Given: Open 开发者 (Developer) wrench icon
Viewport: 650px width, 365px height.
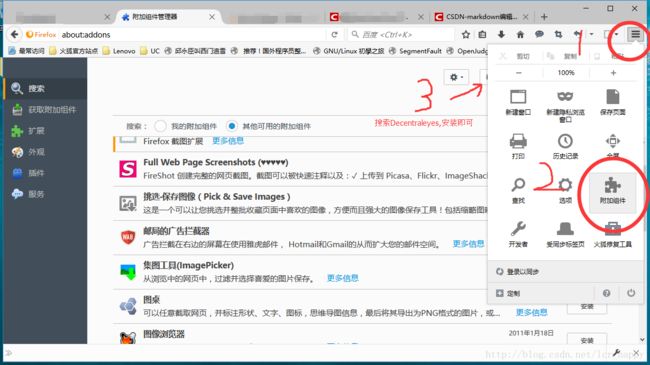Looking at the screenshot, I should click(518, 234).
